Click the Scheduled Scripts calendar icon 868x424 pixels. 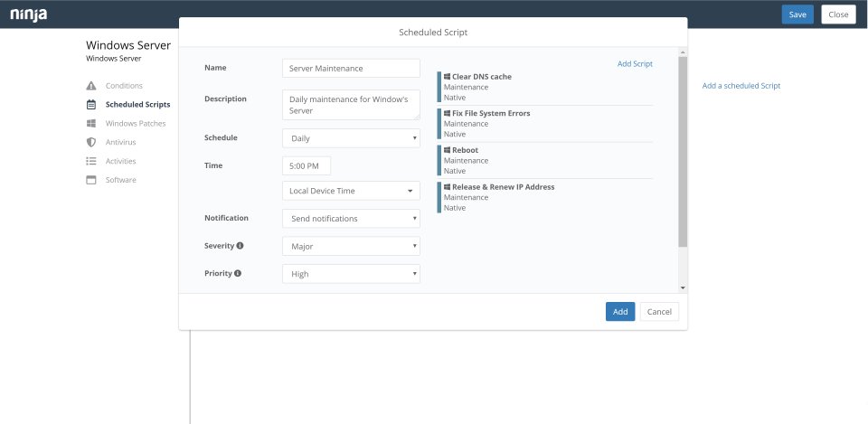click(90, 105)
